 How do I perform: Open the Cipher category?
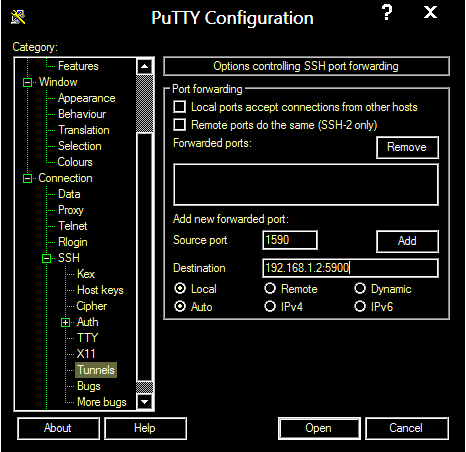tap(92, 306)
